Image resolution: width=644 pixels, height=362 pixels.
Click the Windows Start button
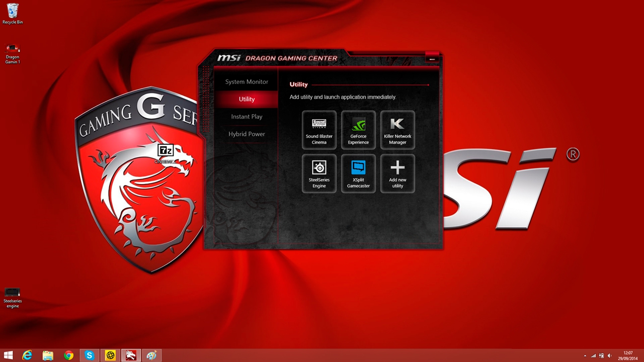pyautogui.click(x=8, y=355)
